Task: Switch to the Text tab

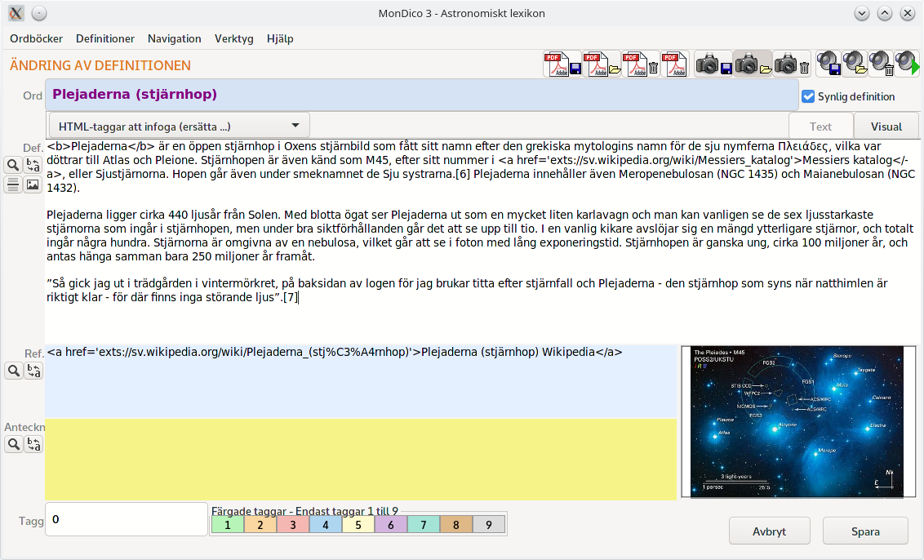Action: pos(820,127)
